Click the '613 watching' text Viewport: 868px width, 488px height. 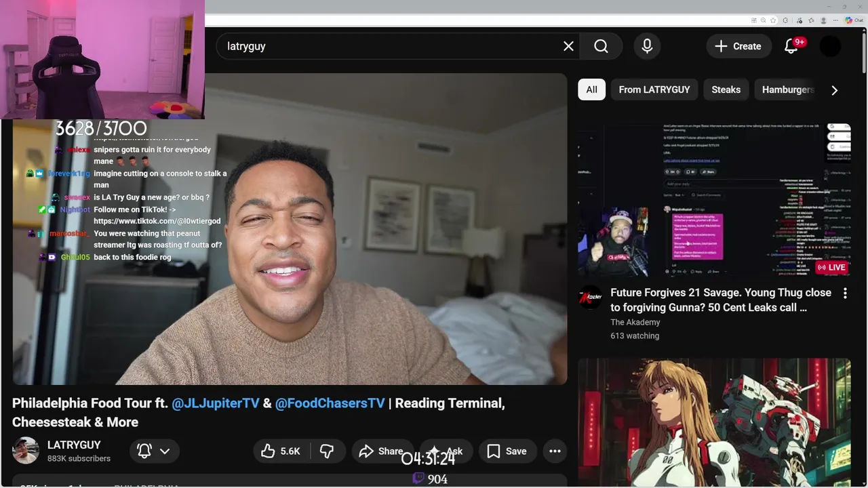635,335
